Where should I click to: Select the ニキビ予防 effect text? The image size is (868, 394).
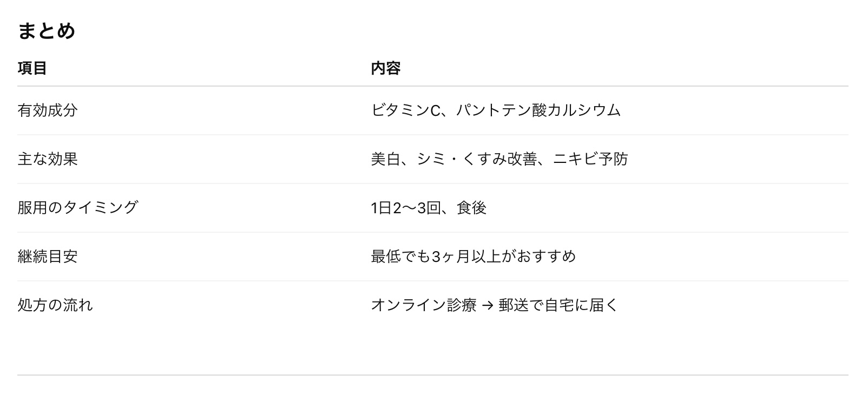(590, 159)
